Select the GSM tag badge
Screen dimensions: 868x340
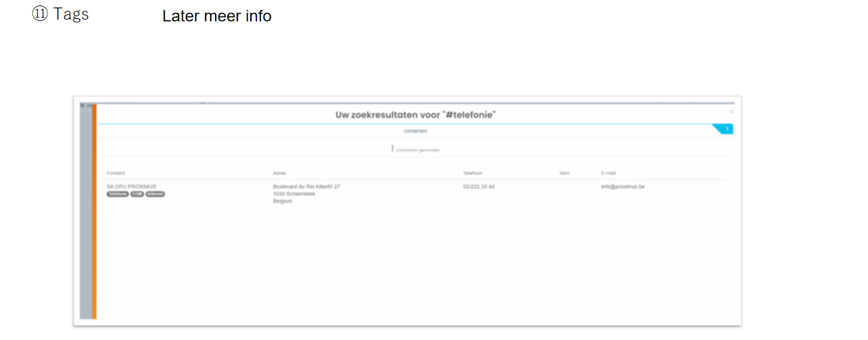[x=136, y=194]
